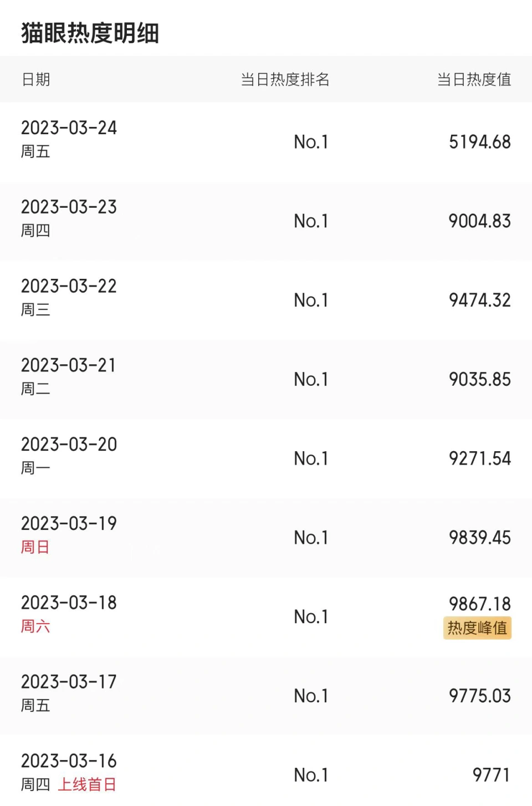Tap the 当日热度值 column header
The image size is (532, 806).
pos(474,79)
